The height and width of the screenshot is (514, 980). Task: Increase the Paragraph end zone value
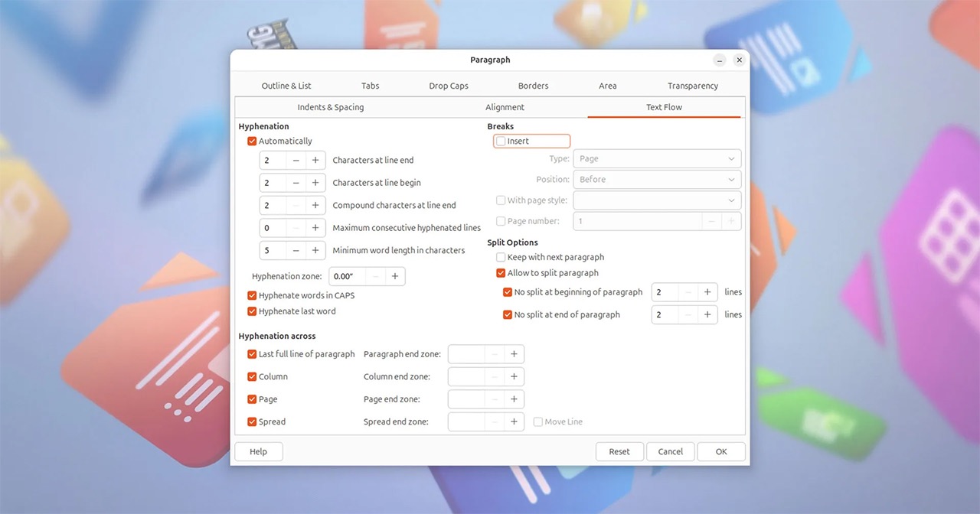pyautogui.click(x=514, y=354)
